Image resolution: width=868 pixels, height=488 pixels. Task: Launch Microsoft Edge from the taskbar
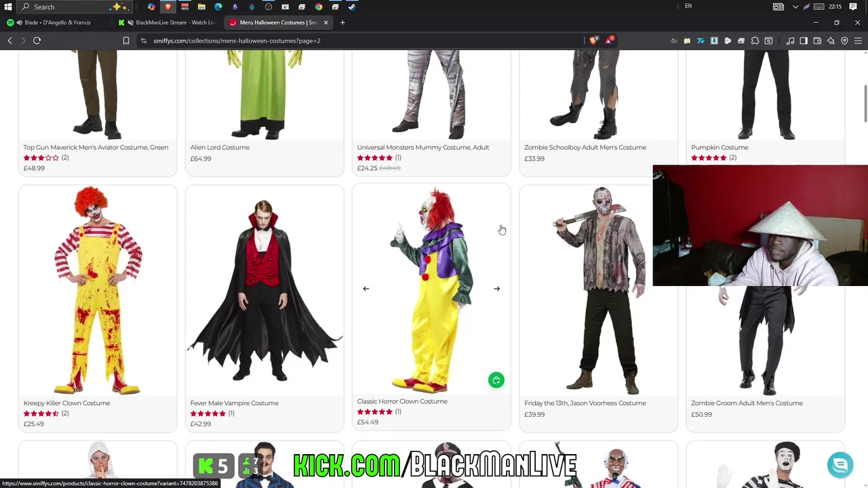click(218, 7)
